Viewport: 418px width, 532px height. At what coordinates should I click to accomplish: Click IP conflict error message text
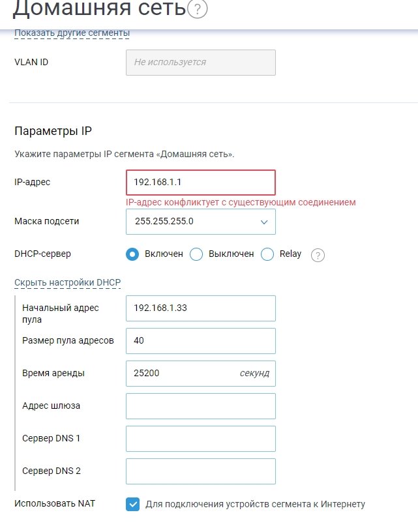coord(241,203)
